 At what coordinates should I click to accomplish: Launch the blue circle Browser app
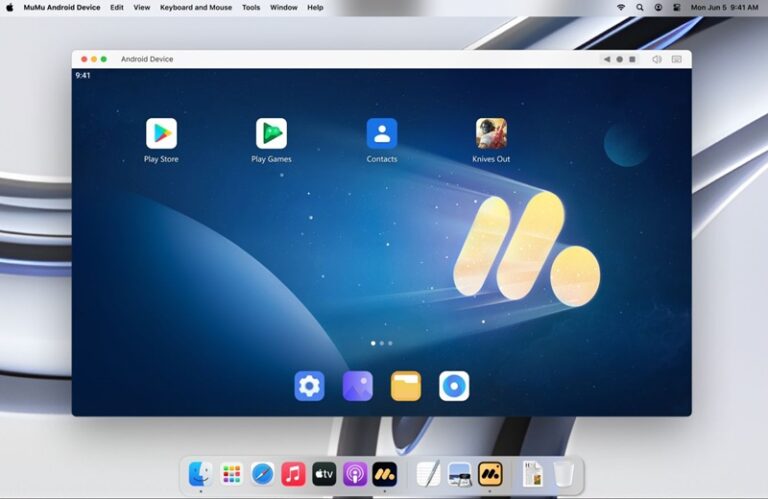point(454,386)
